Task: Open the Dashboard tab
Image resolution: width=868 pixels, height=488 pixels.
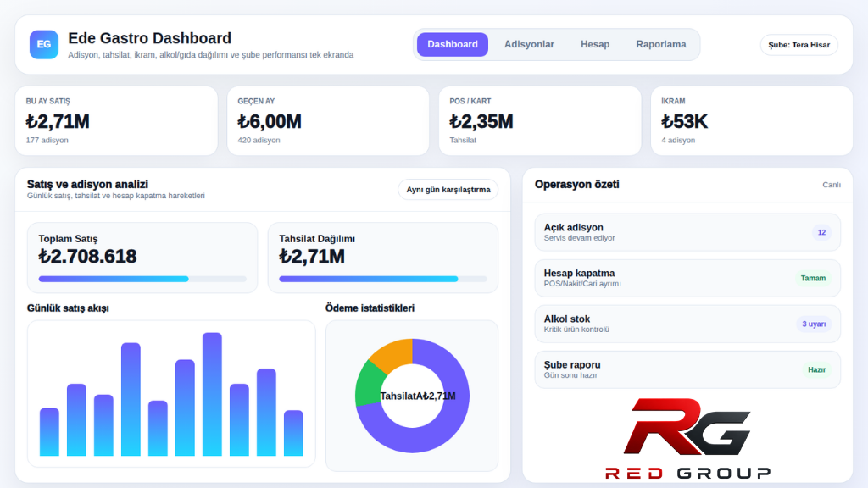Action: tap(453, 44)
